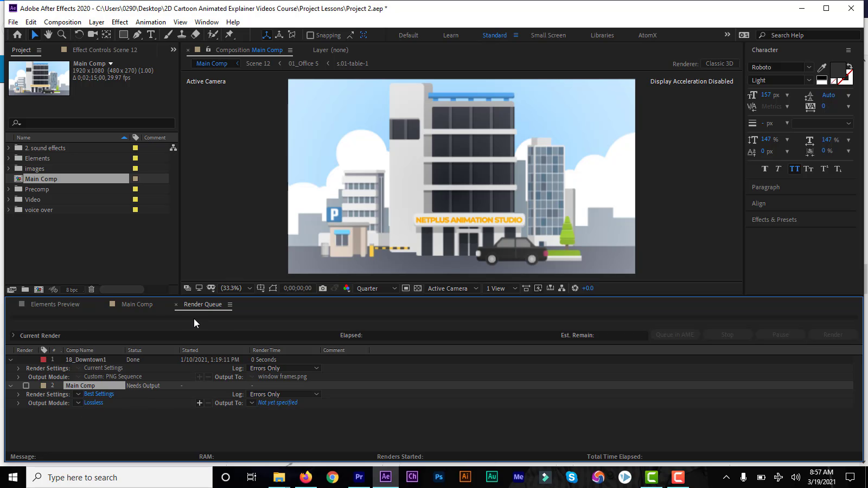Select the Rotation tool

(79, 35)
